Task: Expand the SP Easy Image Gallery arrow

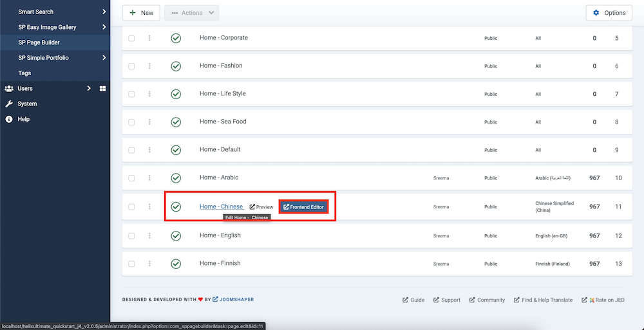Action: (x=104, y=27)
